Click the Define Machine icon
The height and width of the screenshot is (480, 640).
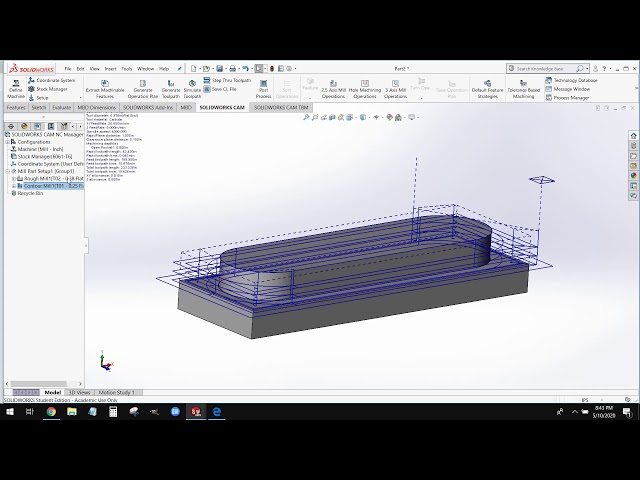(x=16, y=89)
